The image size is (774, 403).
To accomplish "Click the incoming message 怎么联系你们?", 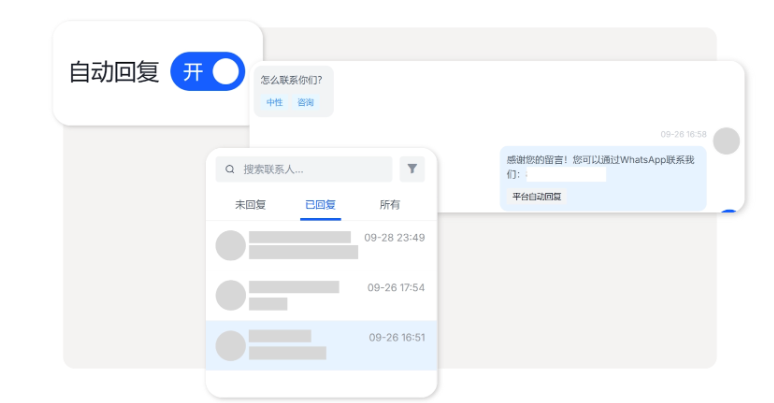I will [x=291, y=80].
